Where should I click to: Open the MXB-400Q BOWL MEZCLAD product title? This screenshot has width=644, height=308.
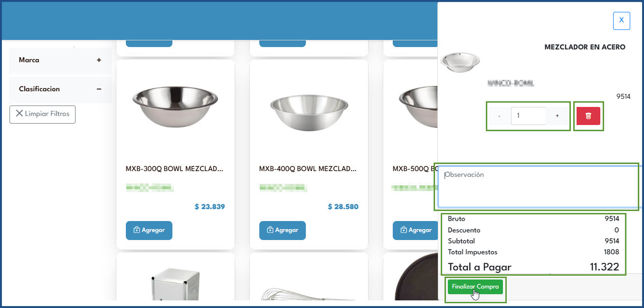pyautogui.click(x=308, y=169)
